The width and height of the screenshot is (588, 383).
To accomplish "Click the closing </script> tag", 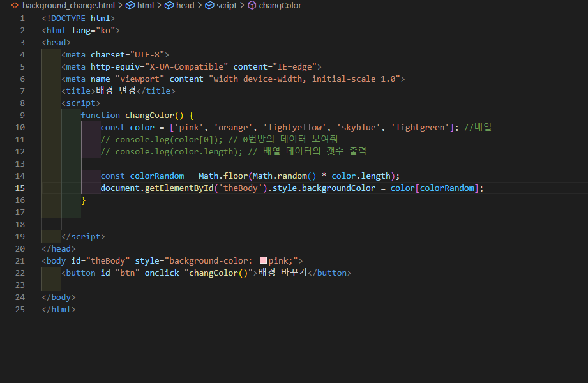I will 83,237.
